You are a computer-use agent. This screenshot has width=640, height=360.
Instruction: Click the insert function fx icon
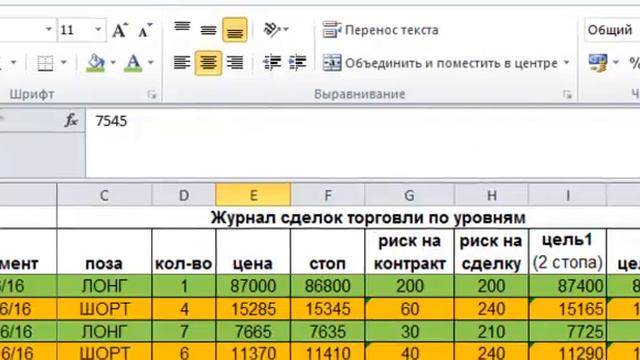(71, 120)
